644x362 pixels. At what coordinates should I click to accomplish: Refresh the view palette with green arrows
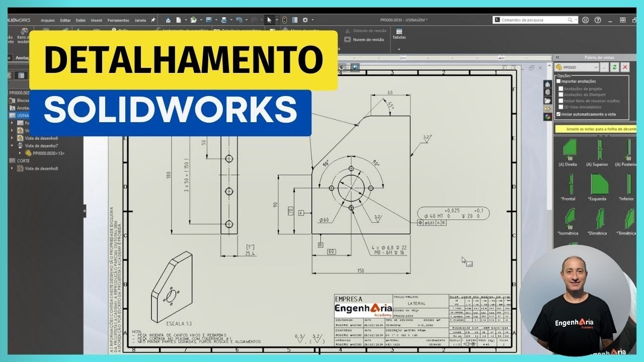click(615, 67)
